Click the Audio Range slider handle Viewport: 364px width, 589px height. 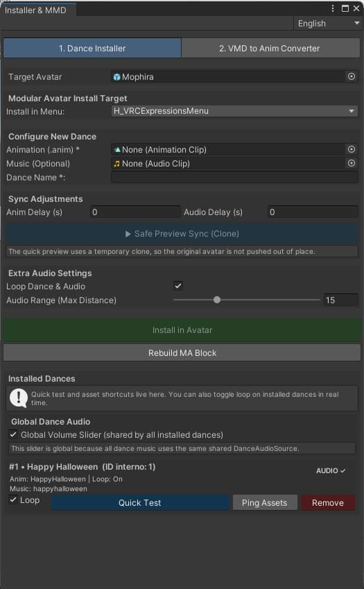(217, 300)
